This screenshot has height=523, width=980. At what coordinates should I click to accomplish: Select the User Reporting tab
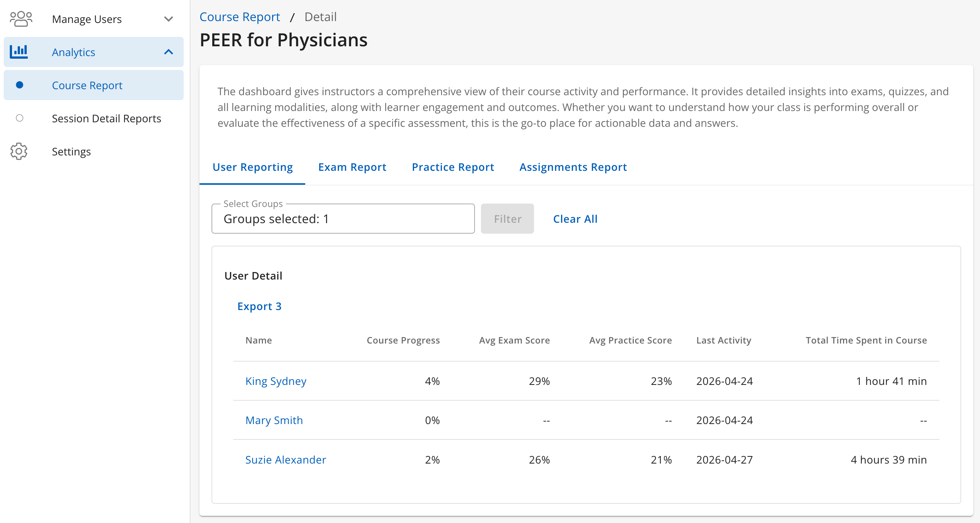pos(253,167)
